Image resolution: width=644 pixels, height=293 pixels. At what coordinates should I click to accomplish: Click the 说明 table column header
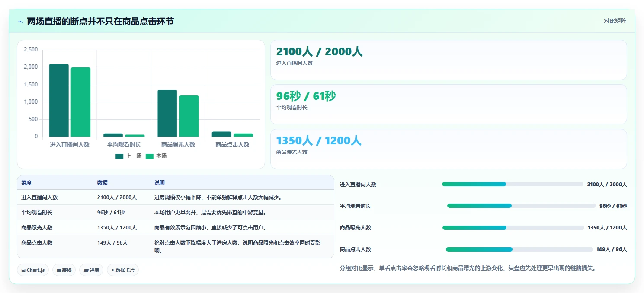[x=160, y=183]
